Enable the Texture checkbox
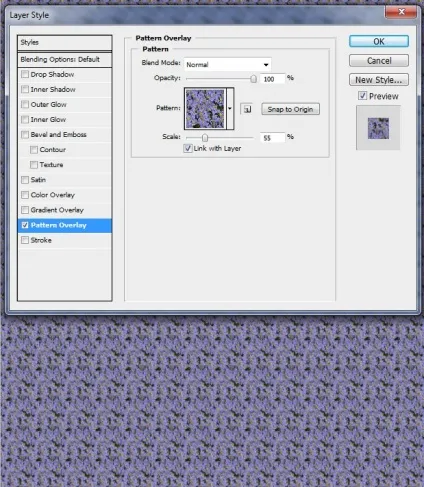The width and height of the screenshot is (424, 487). coord(34,165)
